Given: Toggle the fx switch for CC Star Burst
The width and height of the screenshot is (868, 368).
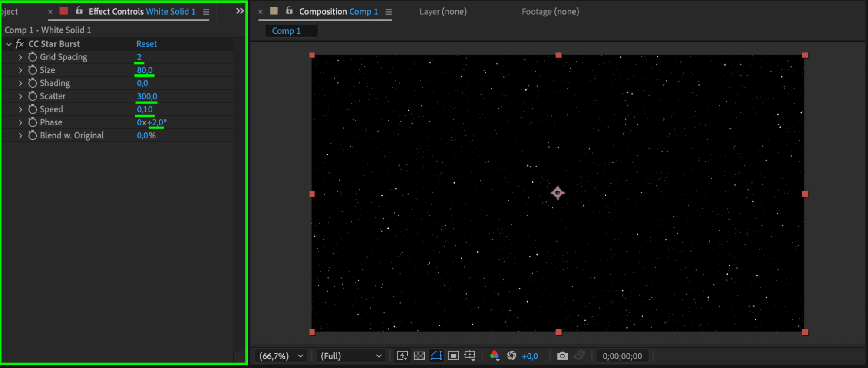Looking at the screenshot, I should 20,44.
